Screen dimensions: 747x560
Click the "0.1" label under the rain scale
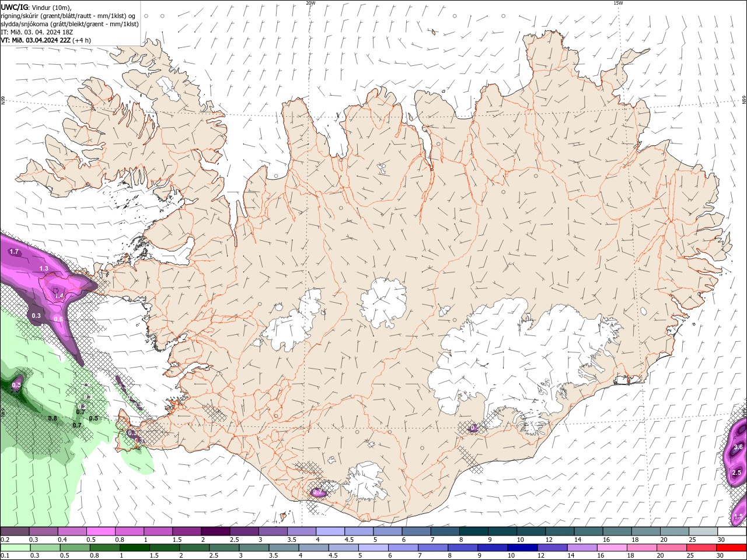5,556
